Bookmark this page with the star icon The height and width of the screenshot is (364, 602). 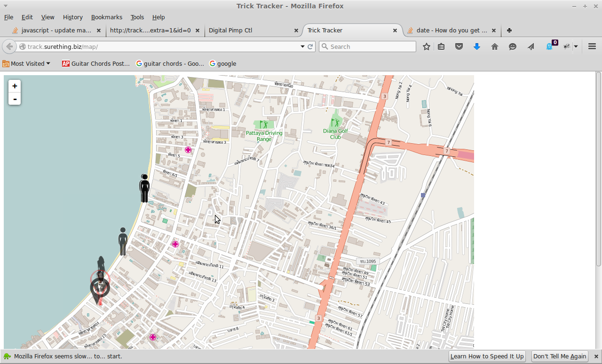click(x=426, y=46)
